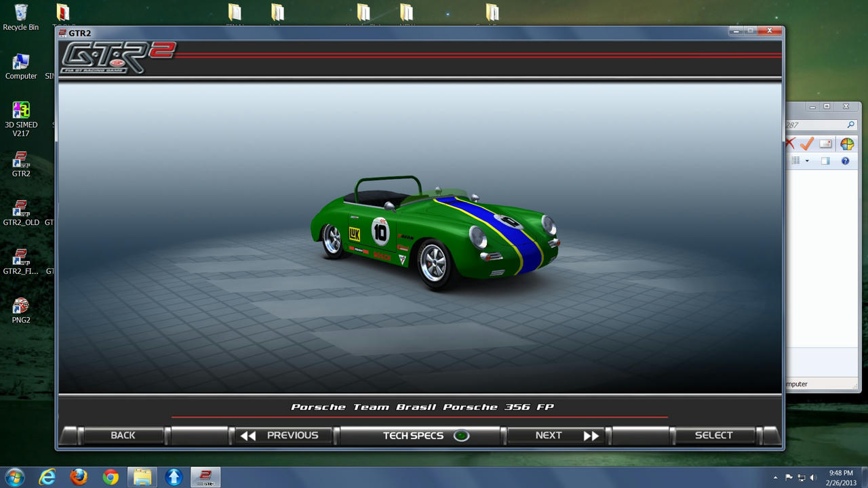This screenshot has height=488, width=868.
Task: Open the fifth folder icon along the desktop's top row
Action: tap(492, 12)
